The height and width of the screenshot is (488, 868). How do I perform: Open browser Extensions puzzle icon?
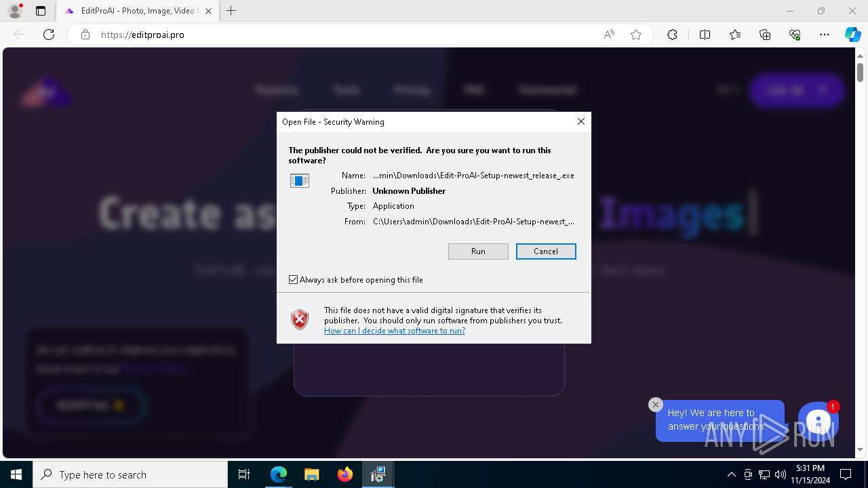[672, 35]
